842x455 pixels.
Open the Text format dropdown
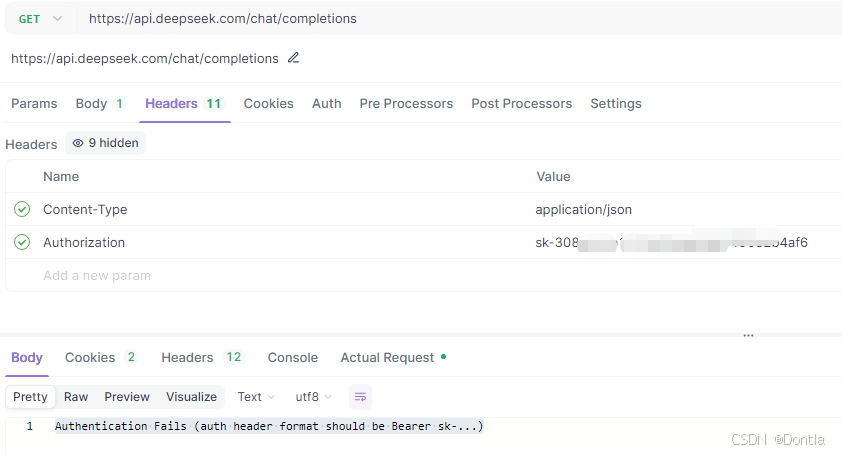click(256, 396)
